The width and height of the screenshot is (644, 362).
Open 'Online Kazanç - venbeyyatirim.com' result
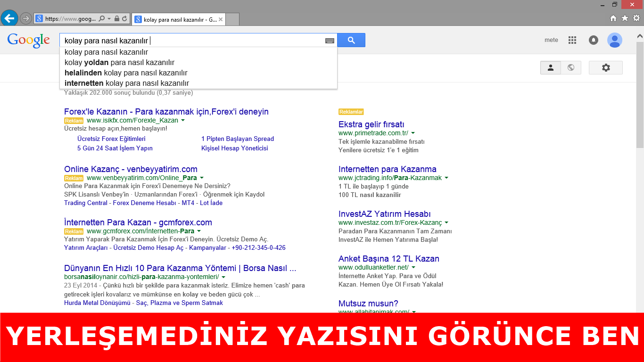(x=131, y=169)
